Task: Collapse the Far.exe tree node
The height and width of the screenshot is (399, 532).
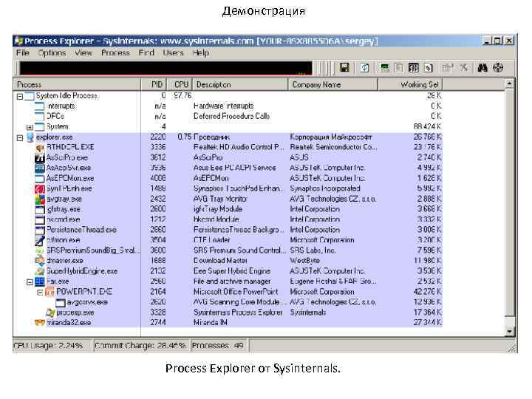Action: (x=30, y=282)
